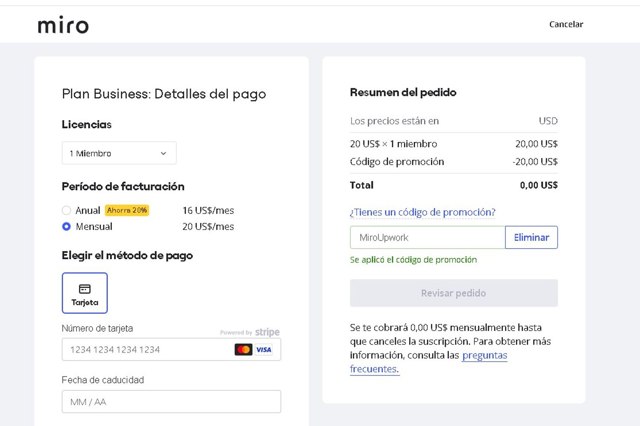The height and width of the screenshot is (426, 640).
Task: Click the ¿Tienes un código de promoción? link
Action: pos(423,212)
